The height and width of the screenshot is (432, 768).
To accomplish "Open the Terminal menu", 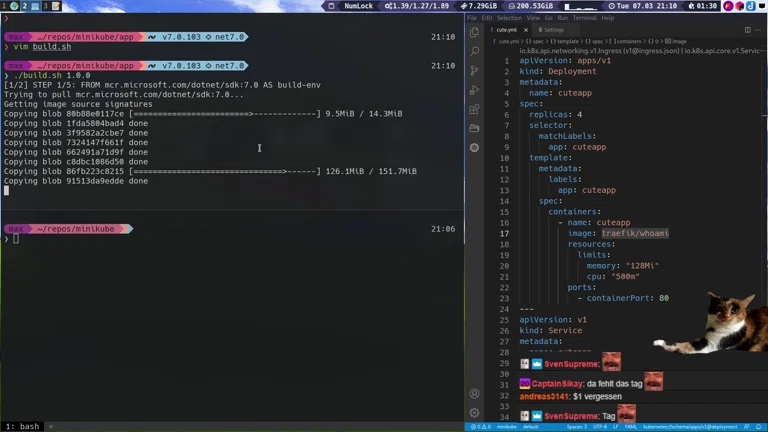I will click(584, 18).
